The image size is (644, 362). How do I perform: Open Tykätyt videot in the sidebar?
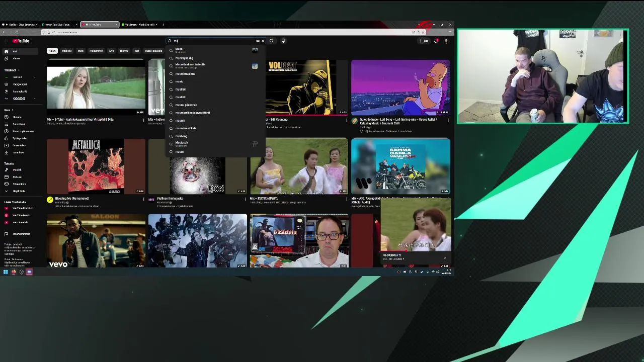(20, 138)
